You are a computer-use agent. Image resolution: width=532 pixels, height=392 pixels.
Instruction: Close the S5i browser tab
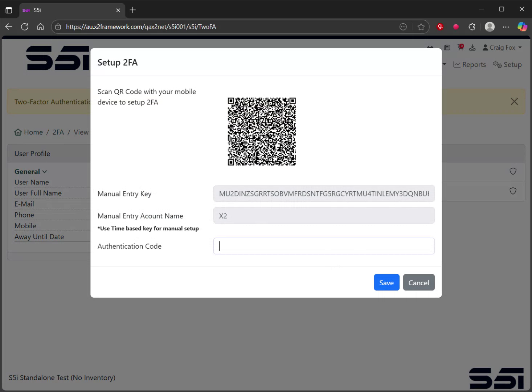[x=118, y=10]
